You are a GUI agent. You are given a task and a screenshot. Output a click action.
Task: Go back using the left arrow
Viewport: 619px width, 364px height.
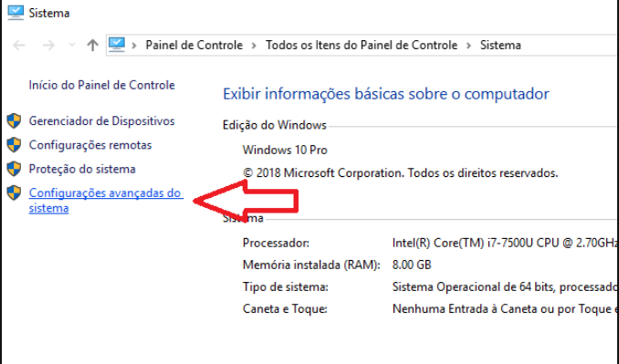click(19, 45)
